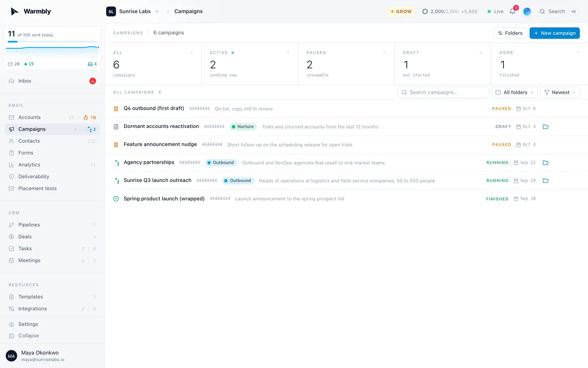Click the running icon on Sunrise Q3 launch outreach
Screen dimensions: 588x368
tap(116, 181)
